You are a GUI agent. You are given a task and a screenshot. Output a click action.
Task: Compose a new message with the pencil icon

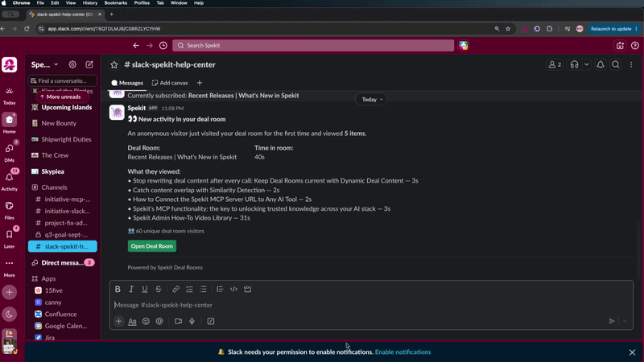[89, 64]
